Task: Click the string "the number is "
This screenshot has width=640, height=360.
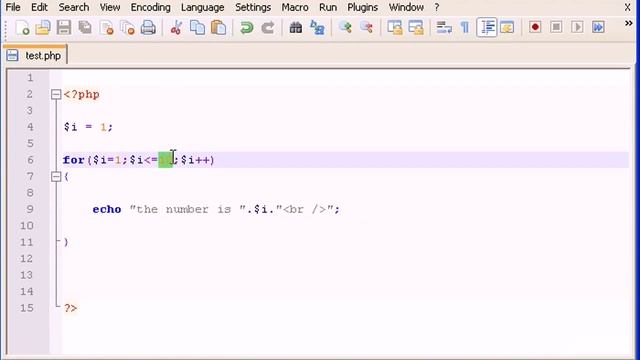Action: 188,209
